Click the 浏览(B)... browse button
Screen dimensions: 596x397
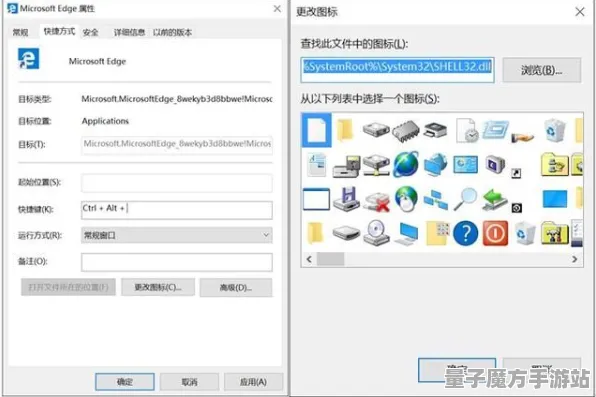pyautogui.click(x=542, y=70)
